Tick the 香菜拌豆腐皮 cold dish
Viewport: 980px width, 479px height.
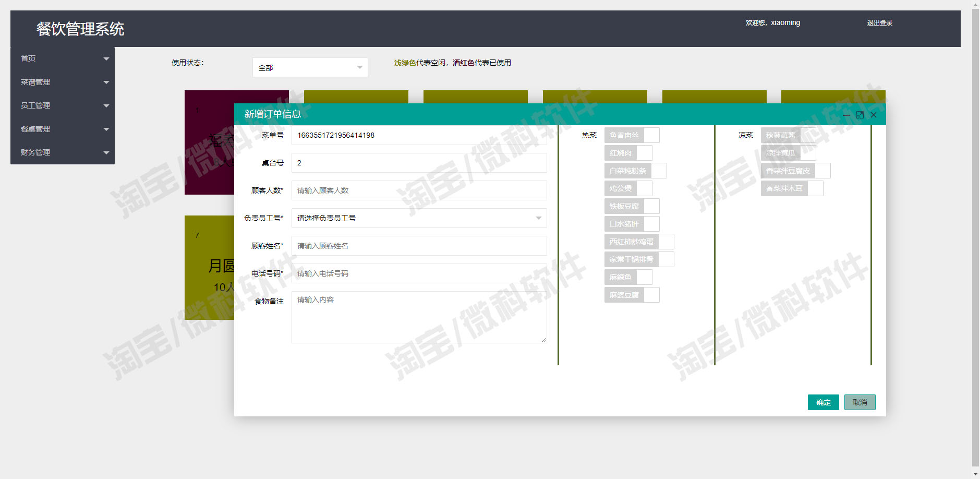click(795, 171)
